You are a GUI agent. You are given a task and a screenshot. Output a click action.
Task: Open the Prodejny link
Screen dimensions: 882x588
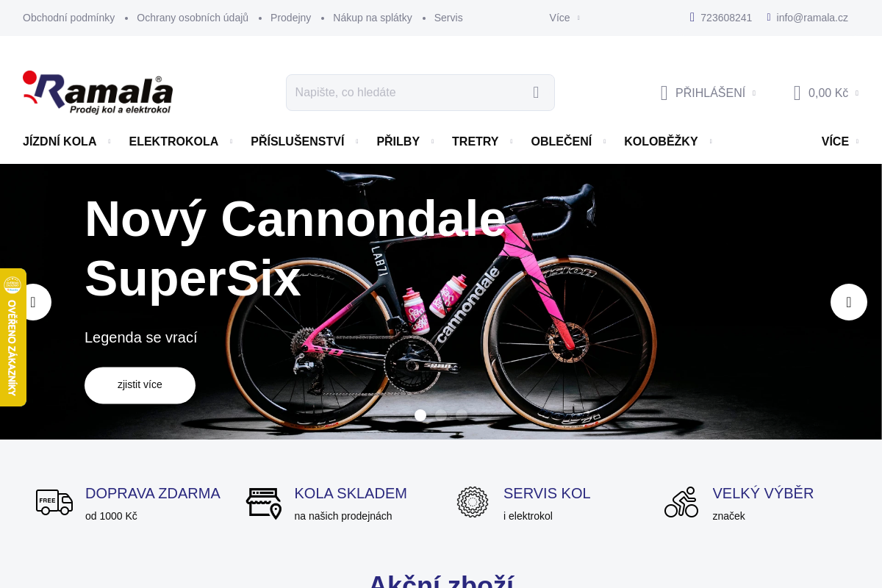click(x=290, y=18)
